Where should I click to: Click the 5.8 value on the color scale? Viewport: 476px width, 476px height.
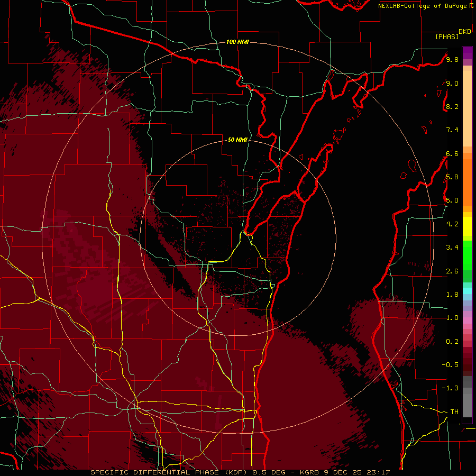pos(452,177)
